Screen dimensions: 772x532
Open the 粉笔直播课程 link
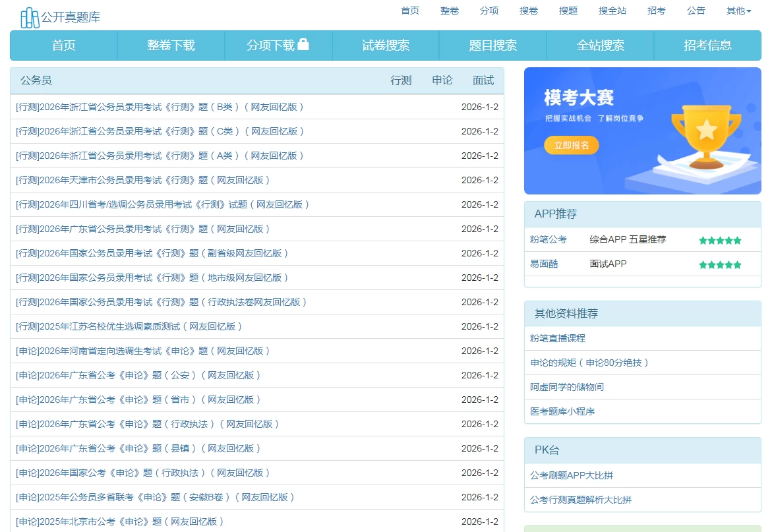558,338
